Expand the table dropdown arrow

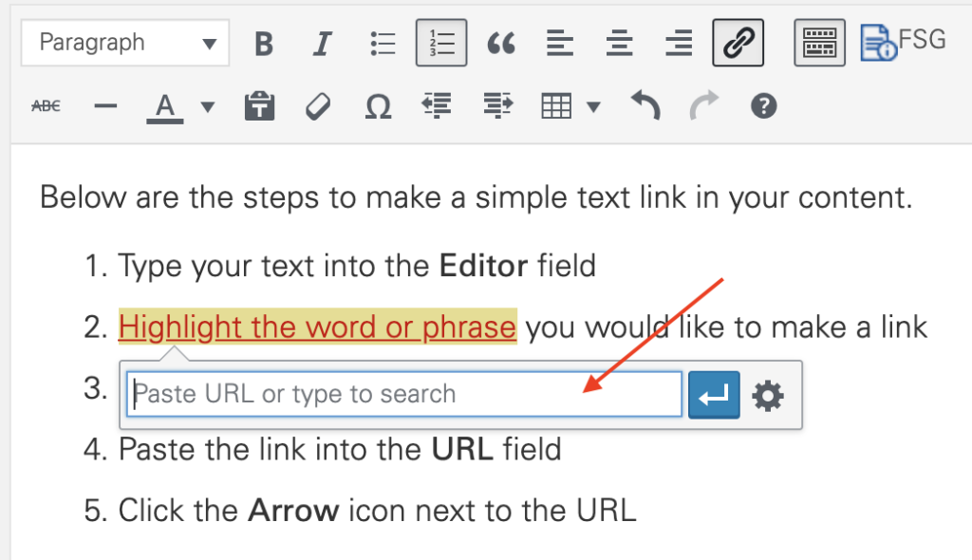(593, 107)
